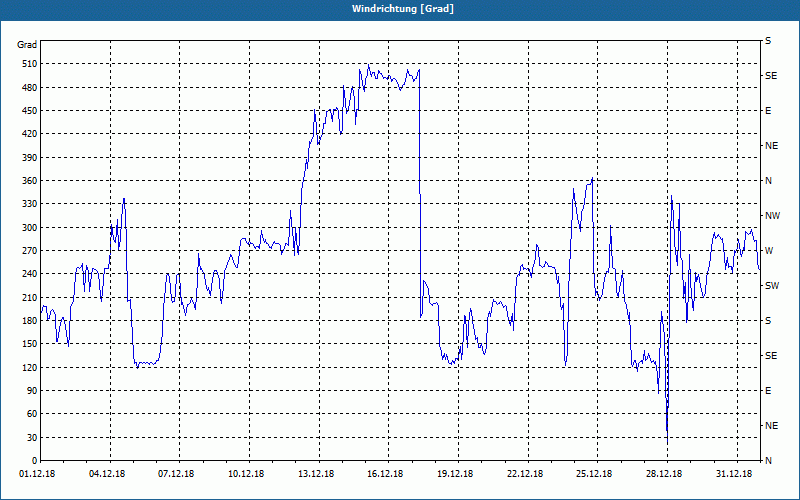Click the E compass label level with 90

768,391
